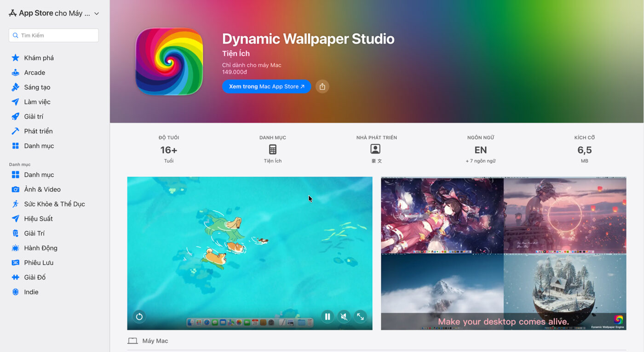The image size is (644, 352).
Task: Toggle mute on preview video
Action: [344, 316]
